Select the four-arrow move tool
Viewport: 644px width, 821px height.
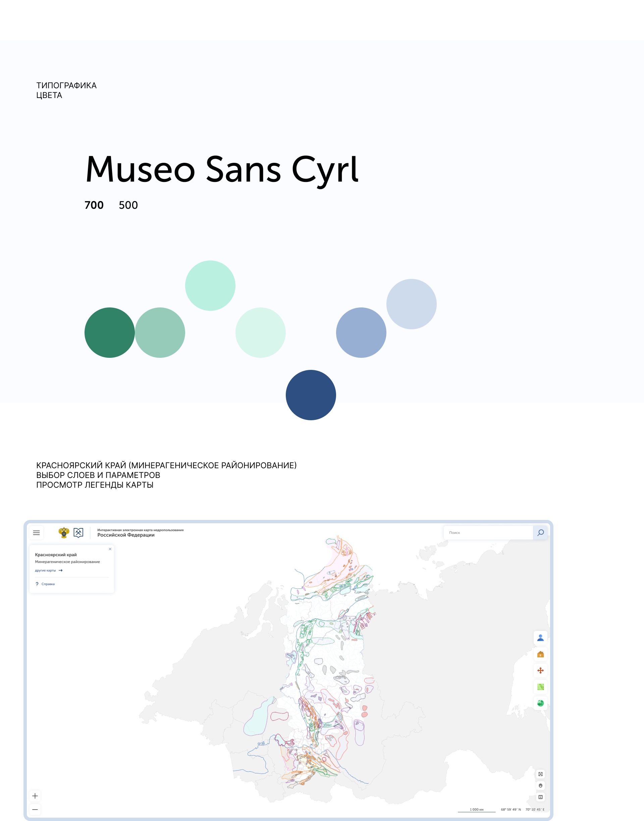540,670
